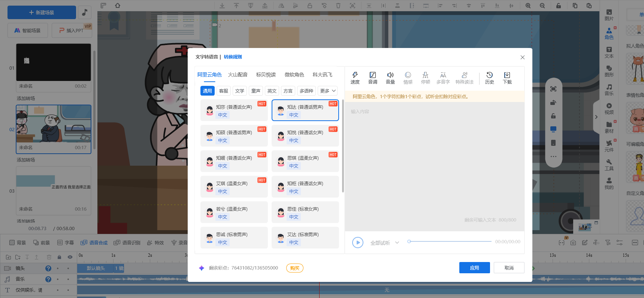The height and width of the screenshot is (298, 644).
Task: Open the 语音合成 tab in bottom toolbar
Action: [x=94, y=243]
